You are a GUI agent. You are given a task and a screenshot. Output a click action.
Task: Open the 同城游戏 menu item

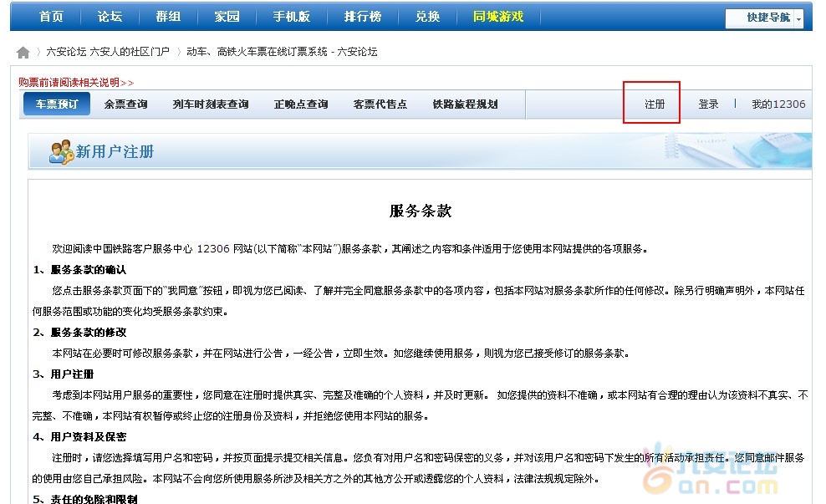[x=499, y=16]
